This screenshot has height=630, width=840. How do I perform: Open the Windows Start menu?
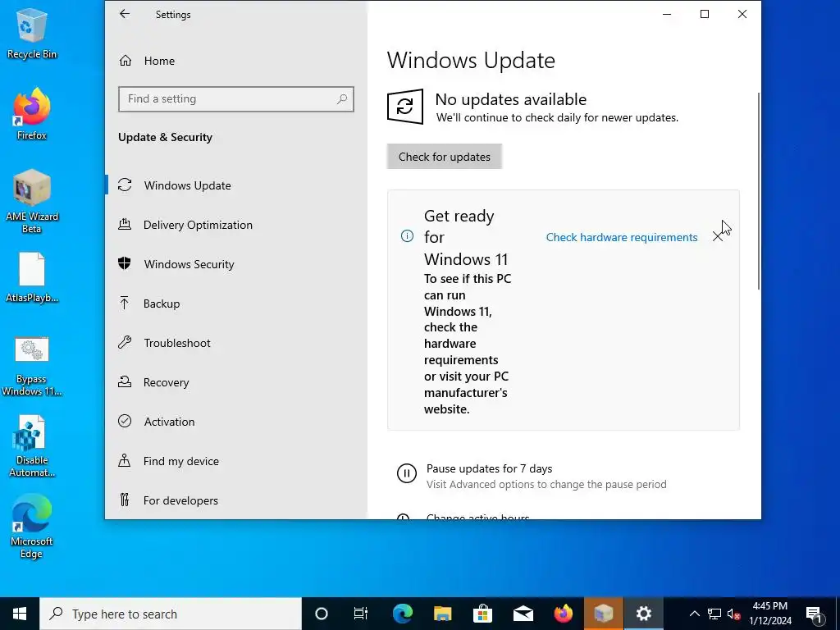tap(20, 614)
